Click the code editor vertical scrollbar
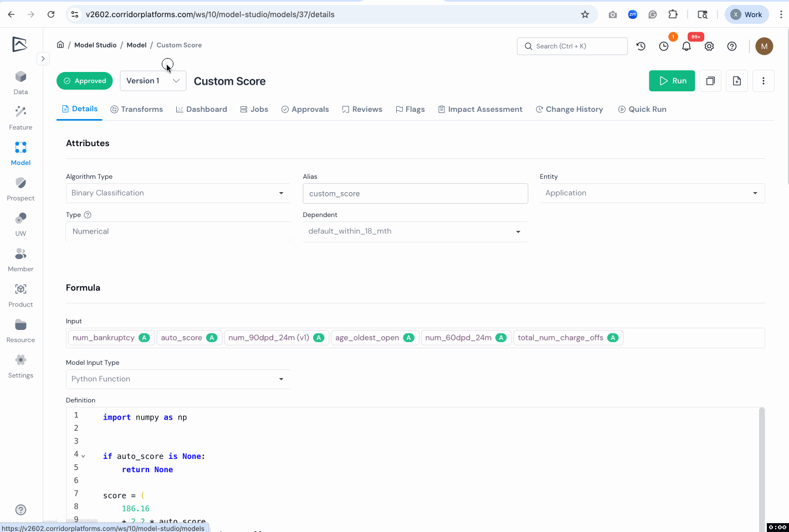The image size is (789, 532). (x=762, y=469)
